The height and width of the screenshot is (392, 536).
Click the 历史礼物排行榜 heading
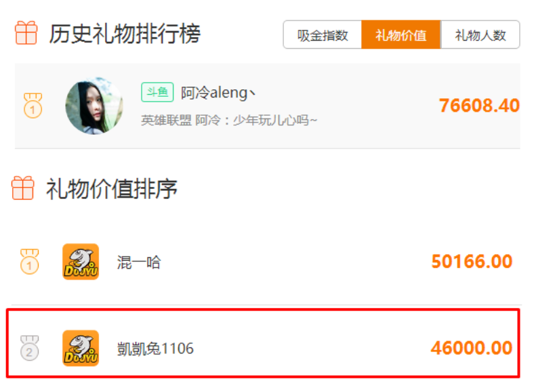125,33
